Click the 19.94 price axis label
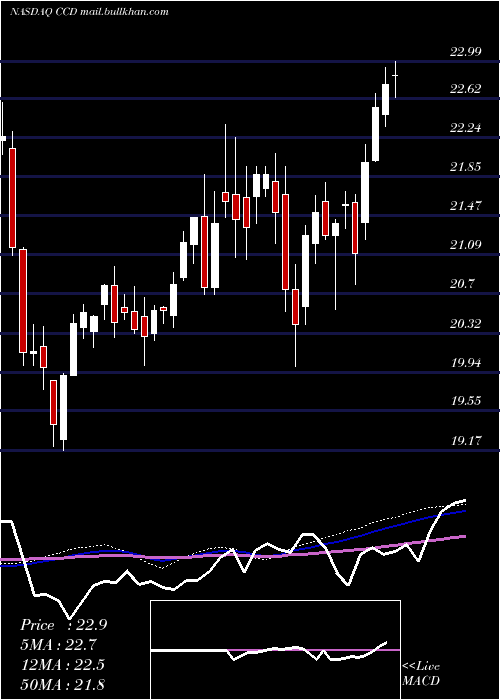 point(466,362)
